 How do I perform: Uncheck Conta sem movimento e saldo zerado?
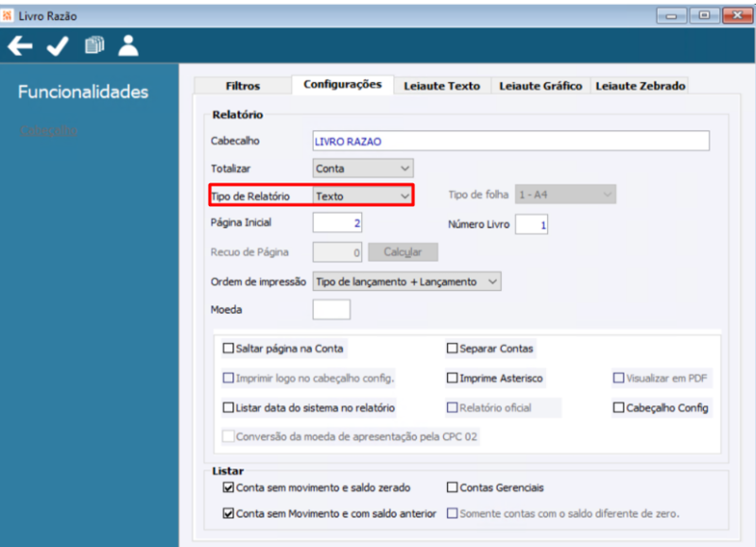229,487
